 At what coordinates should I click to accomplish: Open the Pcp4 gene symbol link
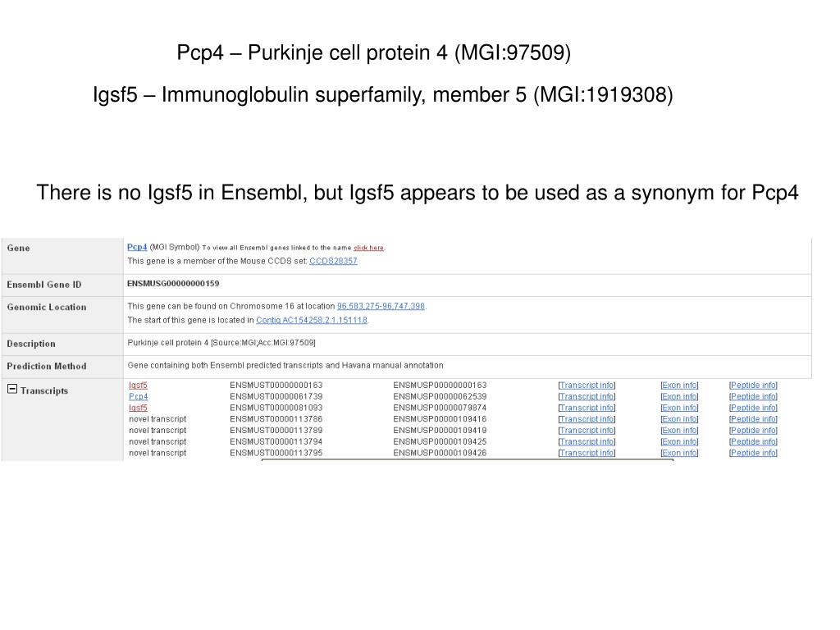click(137, 247)
